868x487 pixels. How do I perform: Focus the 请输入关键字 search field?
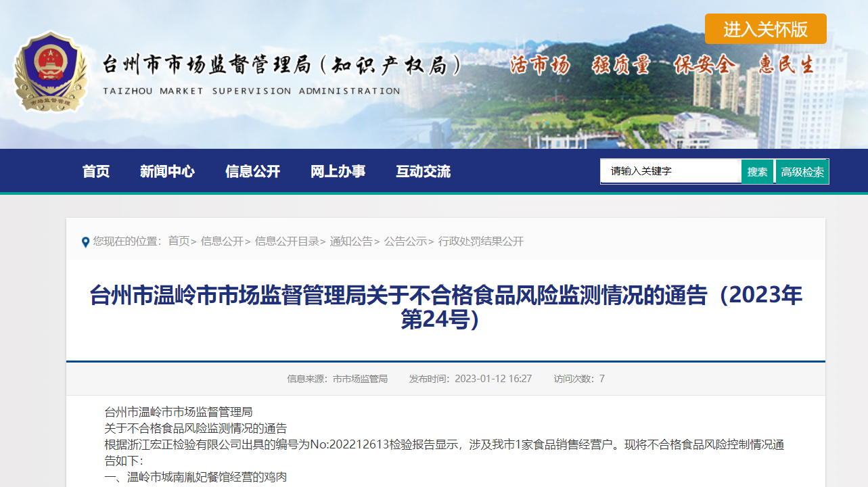pyautogui.click(x=670, y=171)
